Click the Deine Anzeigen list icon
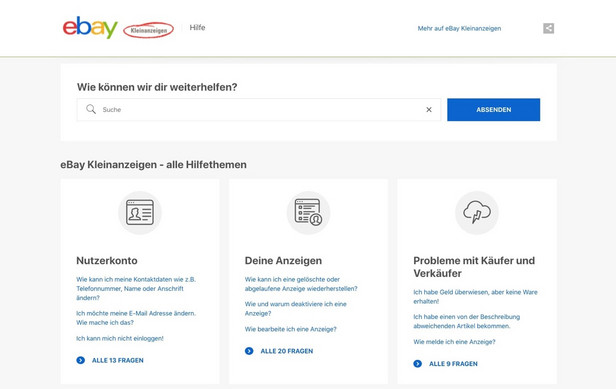The width and height of the screenshot is (616, 389). click(x=308, y=213)
